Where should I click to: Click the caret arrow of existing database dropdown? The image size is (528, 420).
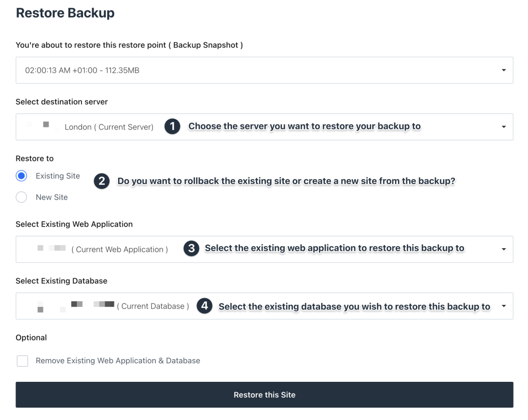504,306
